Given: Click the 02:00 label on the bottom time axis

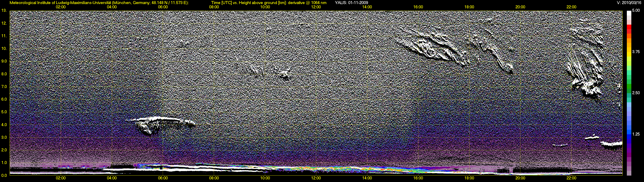Looking at the screenshot, I should click(61, 178).
